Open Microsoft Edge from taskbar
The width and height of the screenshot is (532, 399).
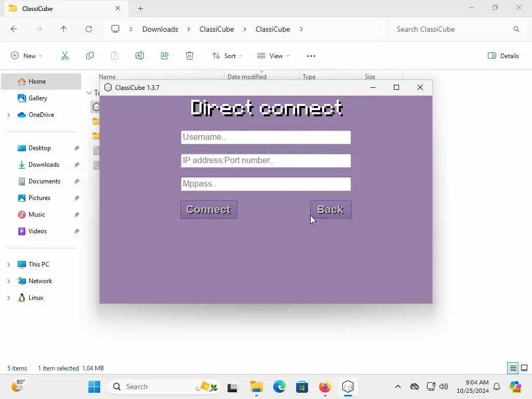(x=279, y=387)
